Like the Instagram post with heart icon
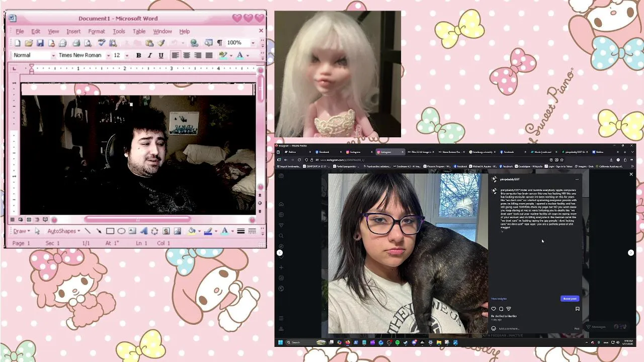 (x=494, y=309)
